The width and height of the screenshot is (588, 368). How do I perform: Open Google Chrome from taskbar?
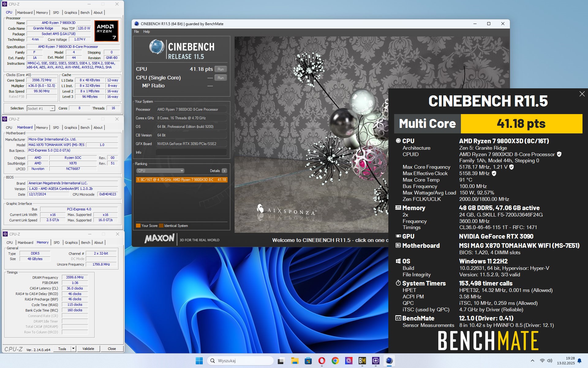[335, 361]
